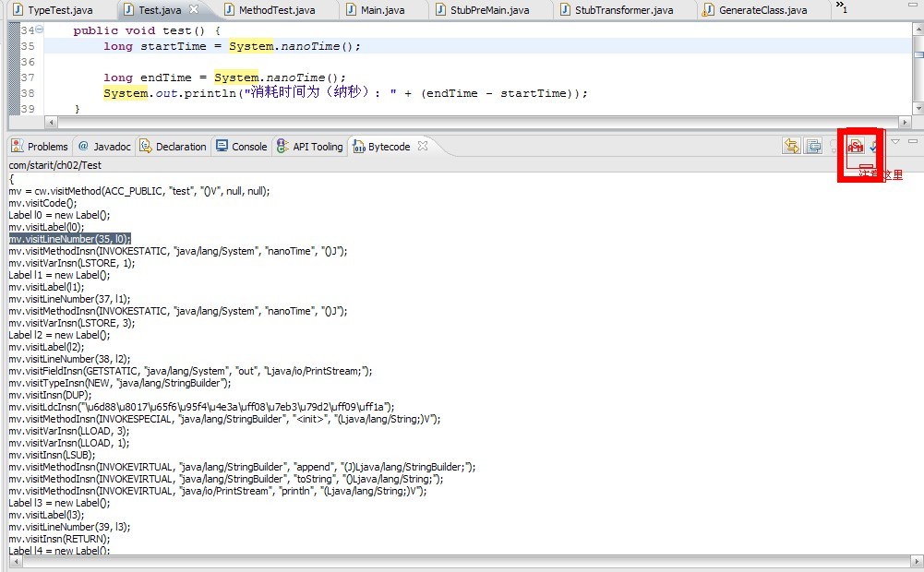Viewport: 924px width, 572px height.
Task: Select the Test.java editor tab
Action: (x=160, y=10)
